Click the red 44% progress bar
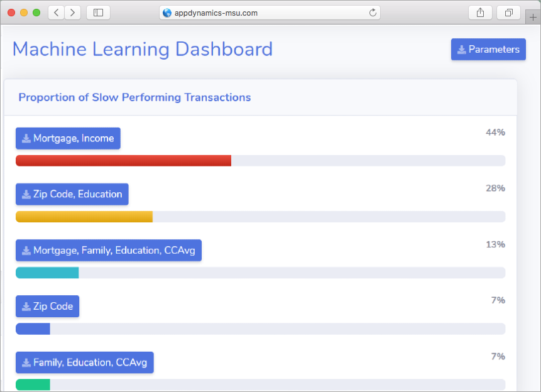 coord(124,160)
